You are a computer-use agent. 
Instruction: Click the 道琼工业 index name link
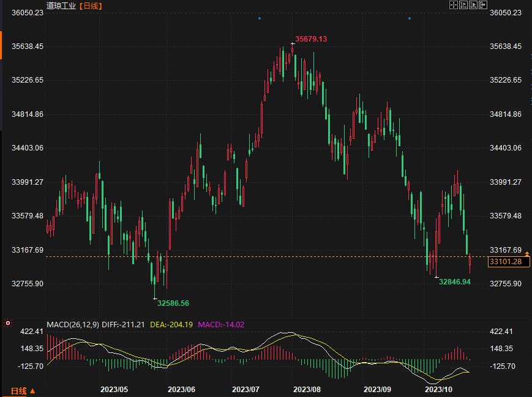click(61, 6)
